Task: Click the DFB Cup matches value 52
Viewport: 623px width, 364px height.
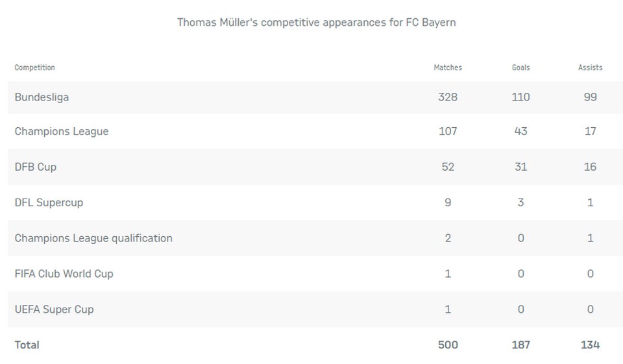Action: 448,167
